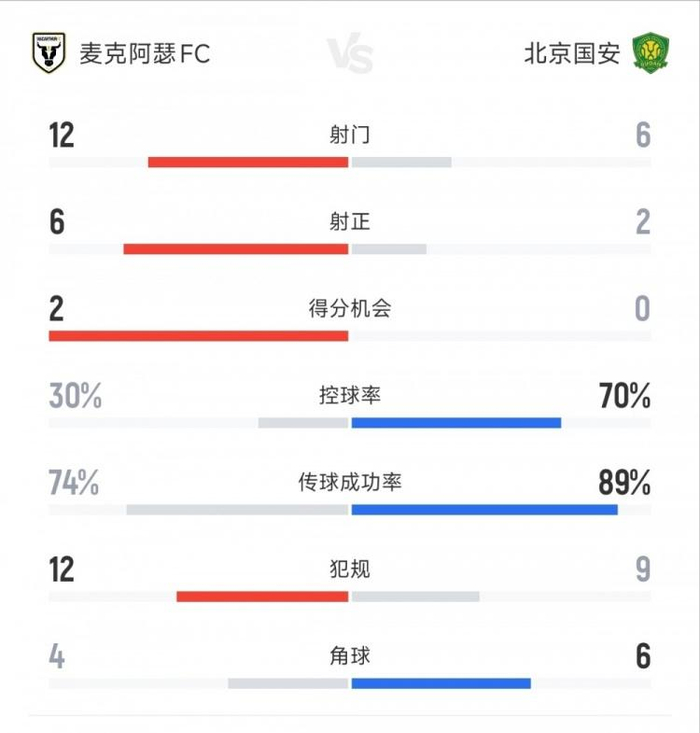Click the 70% possession value

point(625,397)
